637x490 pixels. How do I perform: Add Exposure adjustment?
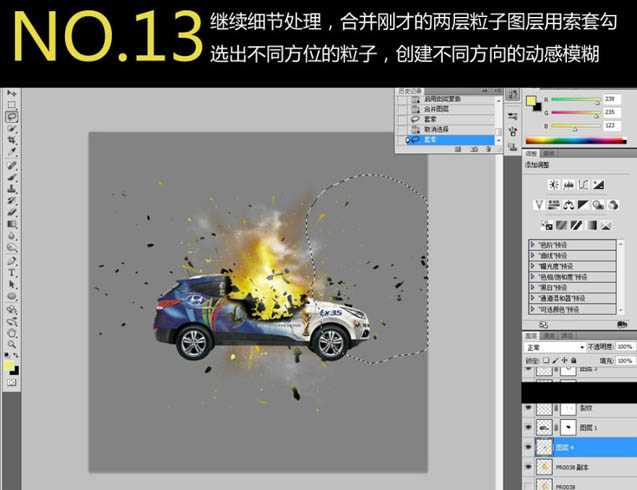click(x=598, y=185)
